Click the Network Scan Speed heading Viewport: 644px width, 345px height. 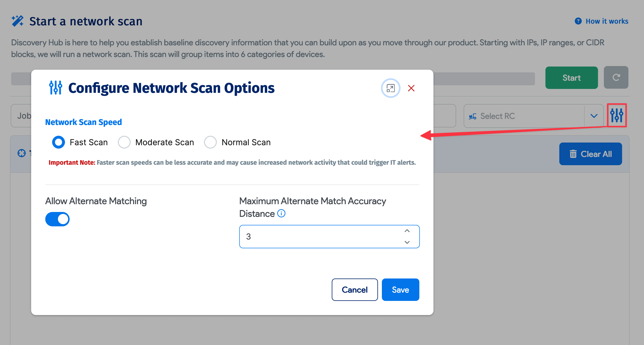[x=83, y=122]
